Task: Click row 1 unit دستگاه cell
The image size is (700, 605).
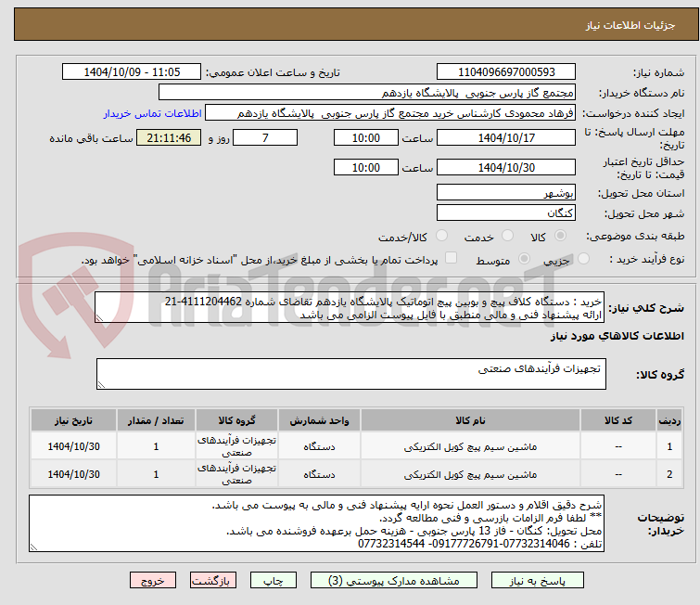Action: pyautogui.click(x=319, y=446)
